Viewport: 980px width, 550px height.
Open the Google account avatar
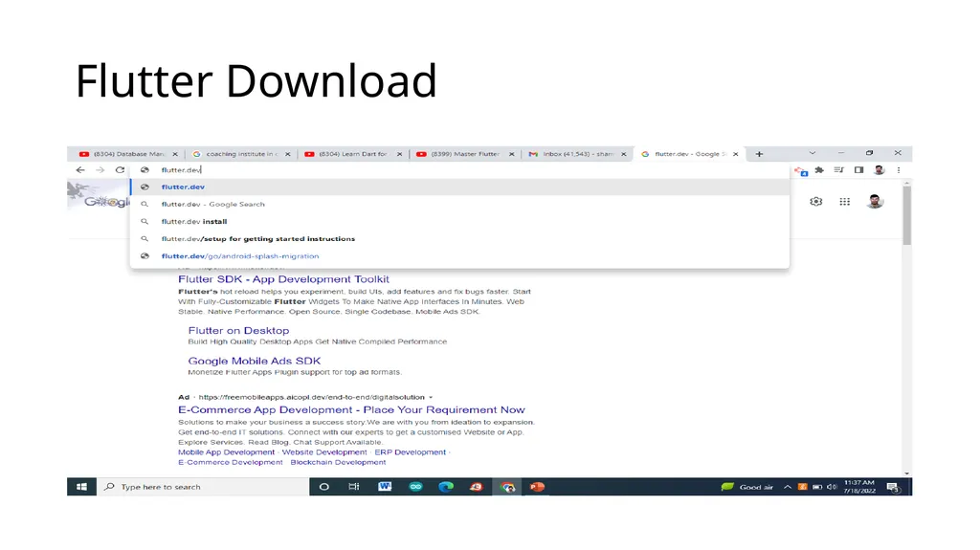(x=875, y=201)
